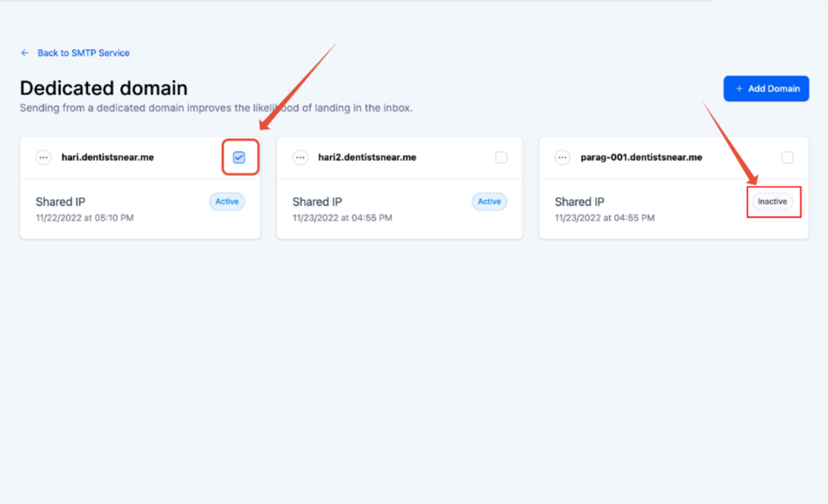The width and height of the screenshot is (828, 504).
Task: Click the back arrow icon
Action: click(x=25, y=53)
